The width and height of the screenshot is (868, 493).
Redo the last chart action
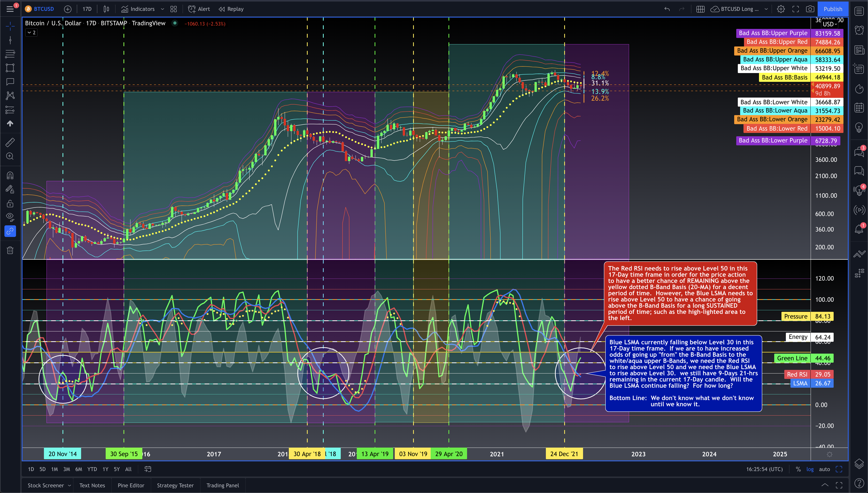(x=682, y=9)
